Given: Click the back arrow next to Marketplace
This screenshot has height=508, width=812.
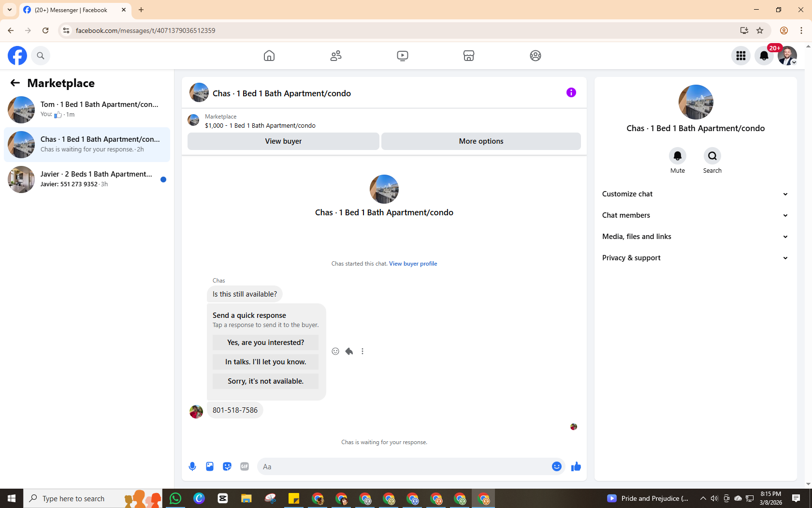Looking at the screenshot, I should tap(15, 83).
